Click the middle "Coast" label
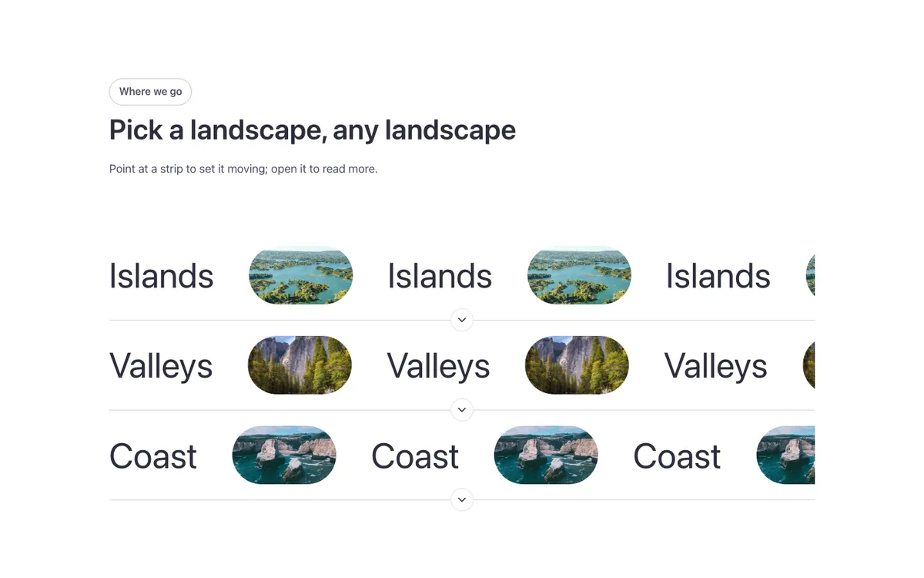Screen dimensions: 924x578 tap(415, 456)
